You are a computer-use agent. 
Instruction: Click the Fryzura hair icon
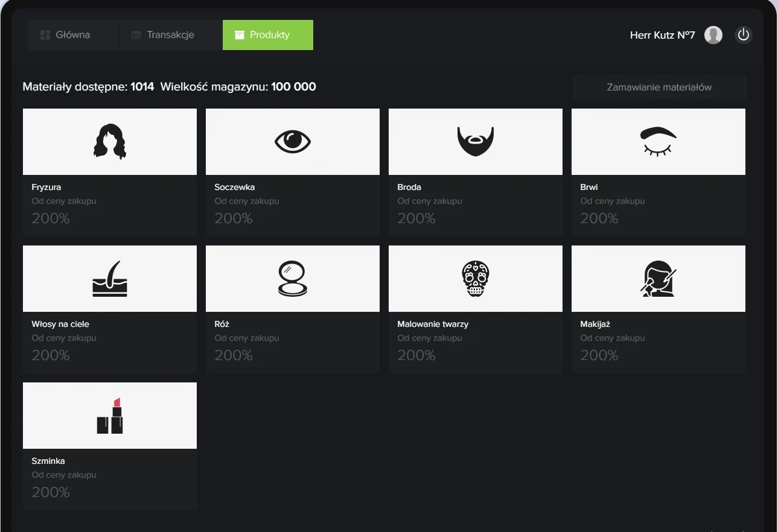[109, 142]
